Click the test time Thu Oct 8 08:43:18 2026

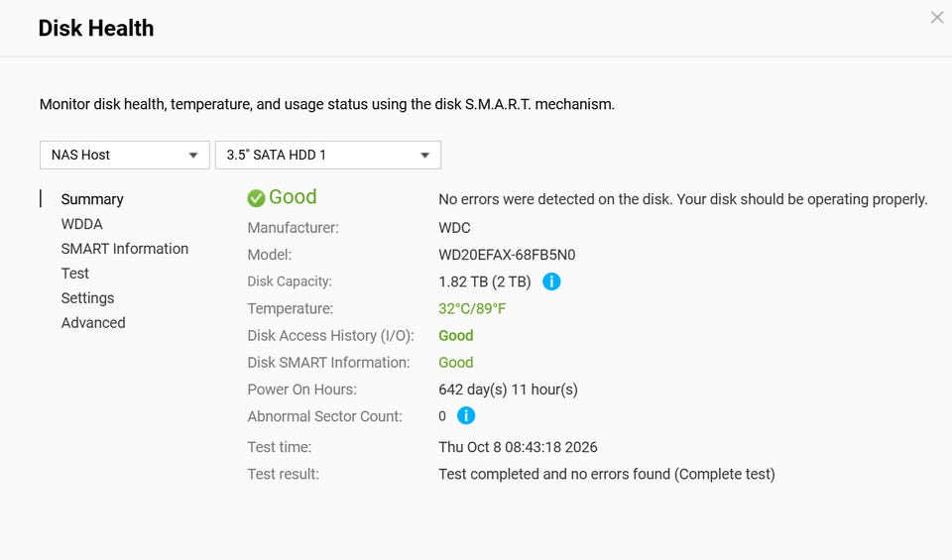[x=518, y=447]
